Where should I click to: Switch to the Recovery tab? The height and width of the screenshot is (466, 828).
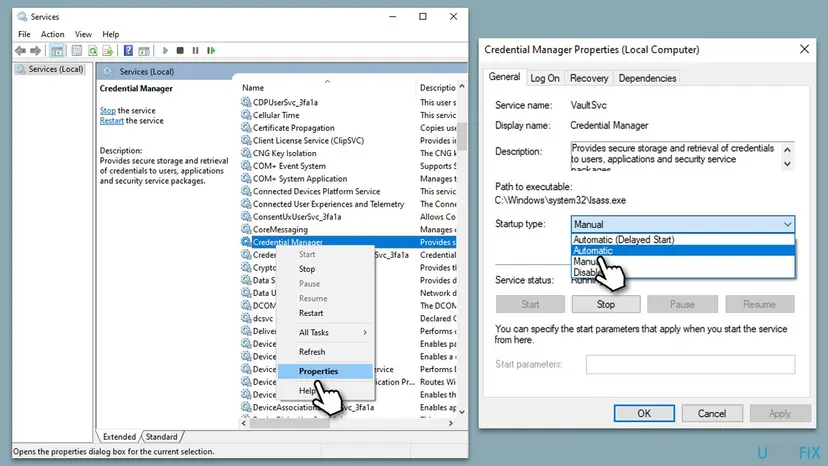pyautogui.click(x=589, y=78)
